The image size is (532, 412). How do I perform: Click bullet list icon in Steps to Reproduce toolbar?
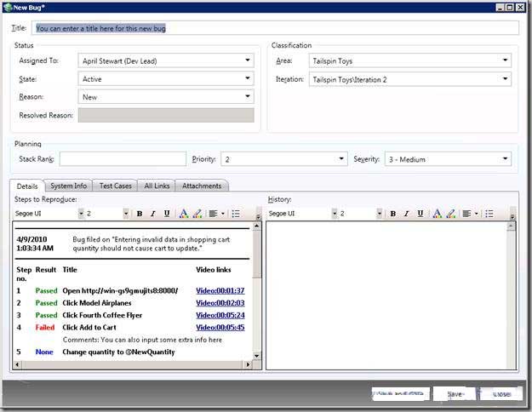pos(236,214)
